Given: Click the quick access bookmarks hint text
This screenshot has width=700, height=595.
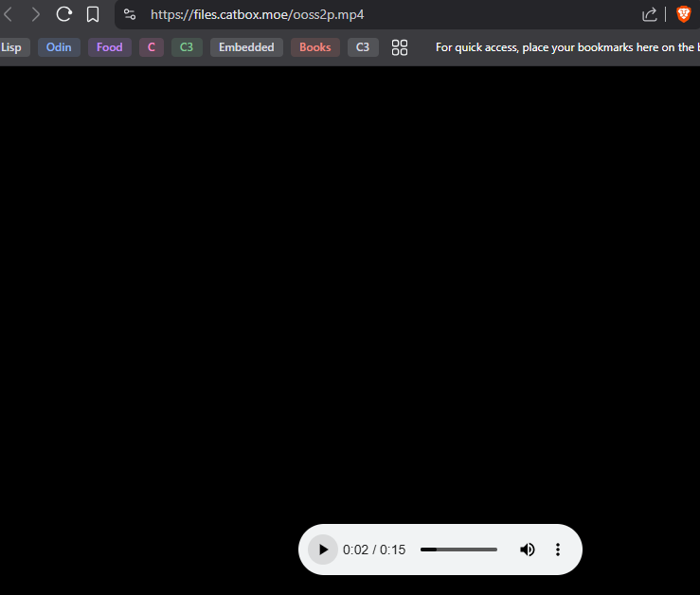Looking at the screenshot, I should point(567,47).
